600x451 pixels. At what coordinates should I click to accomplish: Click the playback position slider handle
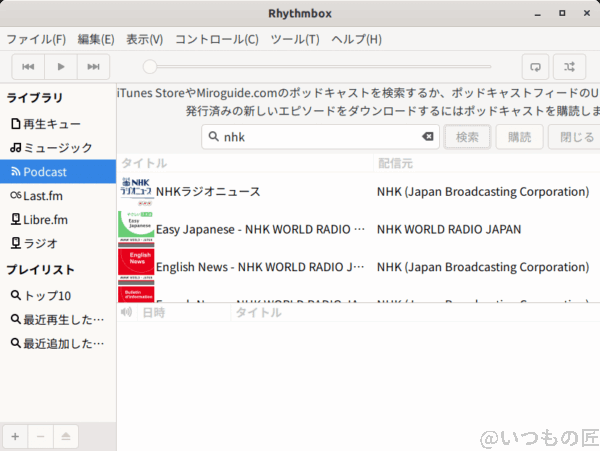pyautogui.click(x=150, y=67)
